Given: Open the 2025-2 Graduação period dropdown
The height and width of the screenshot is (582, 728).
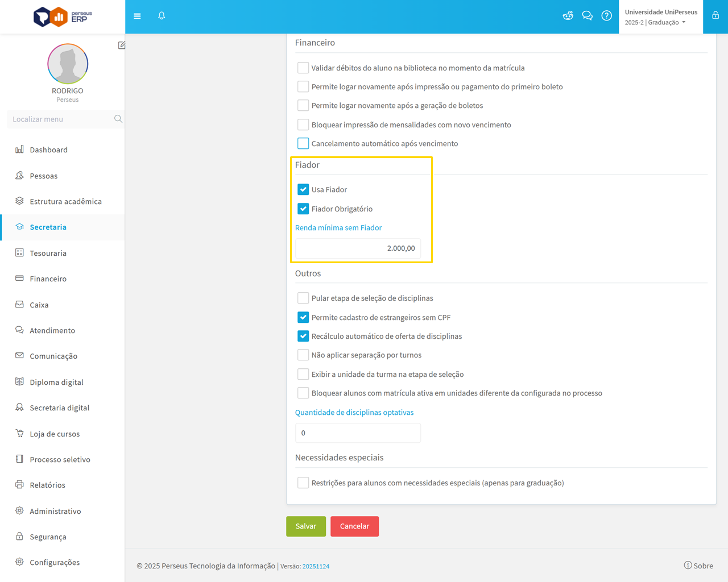Looking at the screenshot, I should tap(655, 23).
